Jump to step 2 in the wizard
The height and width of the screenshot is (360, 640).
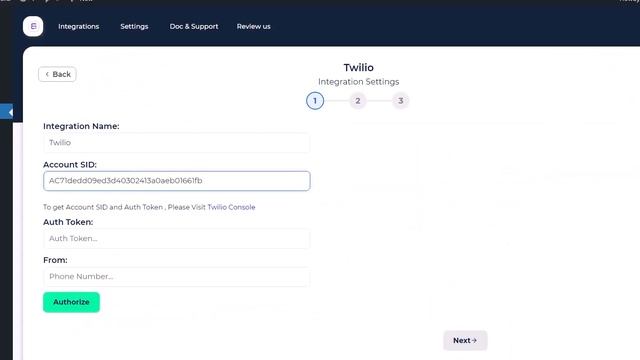[x=358, y=101]
